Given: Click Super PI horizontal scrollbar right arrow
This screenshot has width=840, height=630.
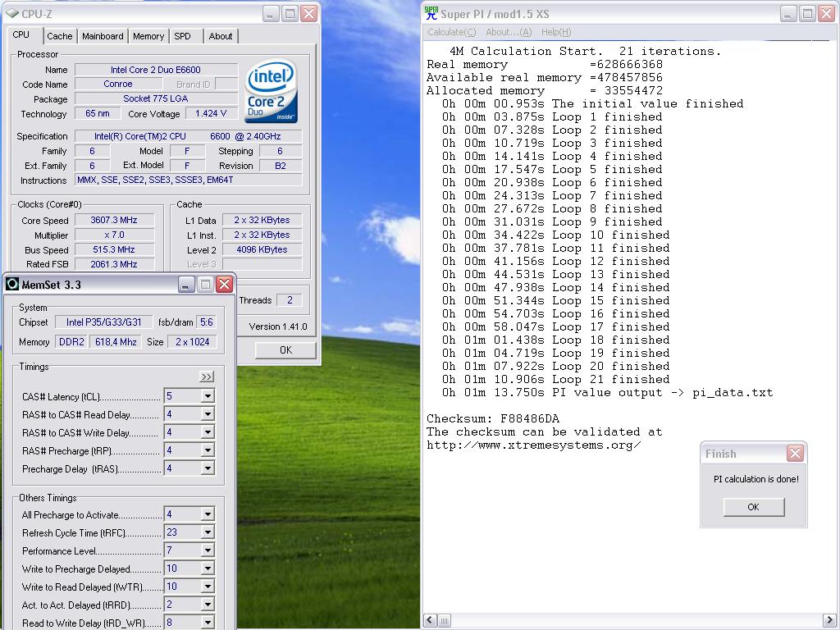Looking at the screenshot, I should (x=830, y=620).
